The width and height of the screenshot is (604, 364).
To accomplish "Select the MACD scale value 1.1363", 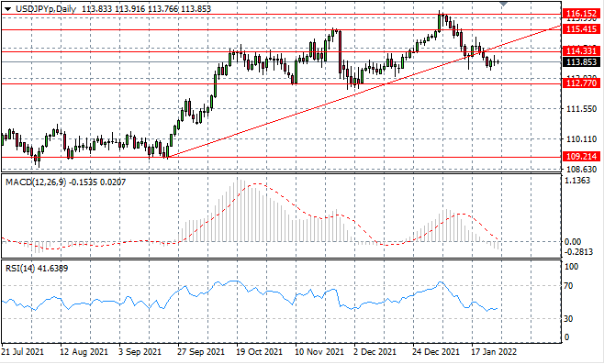I will pyautogui.click(x=577, y=181).
